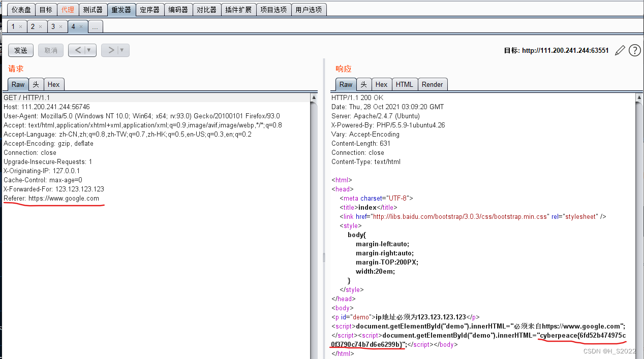Click the GET / HTTP/1.1 request line
The image size is (644, 359).
pos(27,97)
